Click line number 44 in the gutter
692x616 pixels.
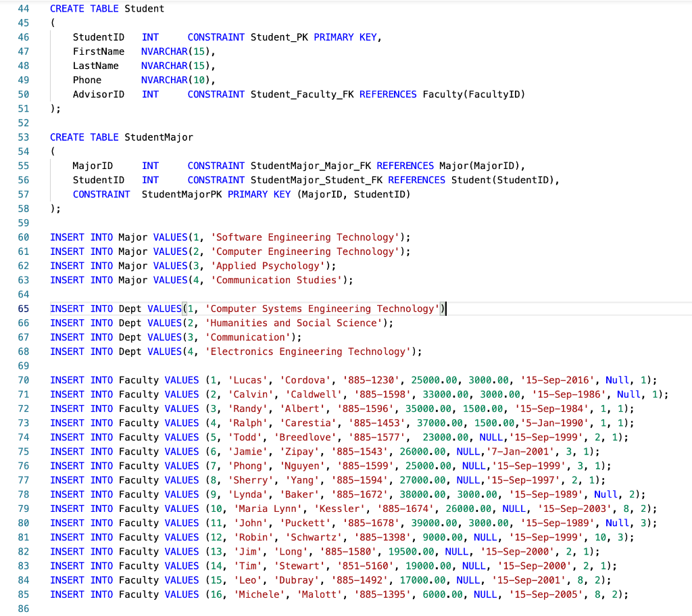pyautogui.click(x=24, y=9)
